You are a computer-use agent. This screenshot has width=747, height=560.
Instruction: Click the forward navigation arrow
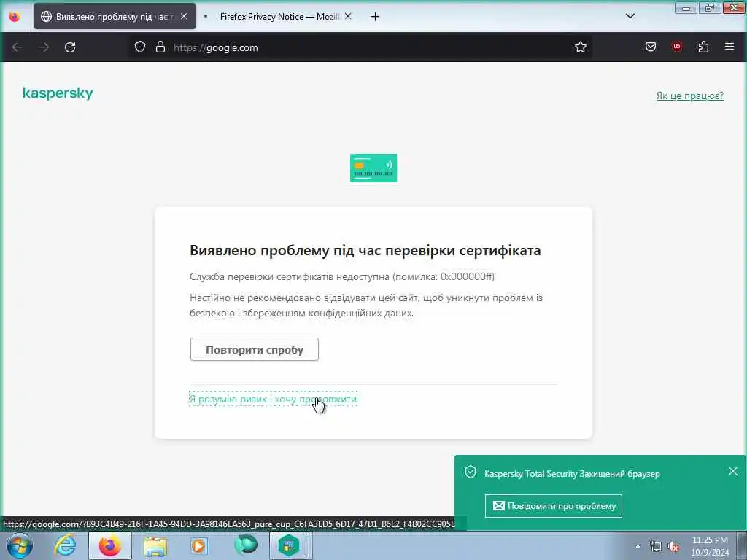point(44,47)
